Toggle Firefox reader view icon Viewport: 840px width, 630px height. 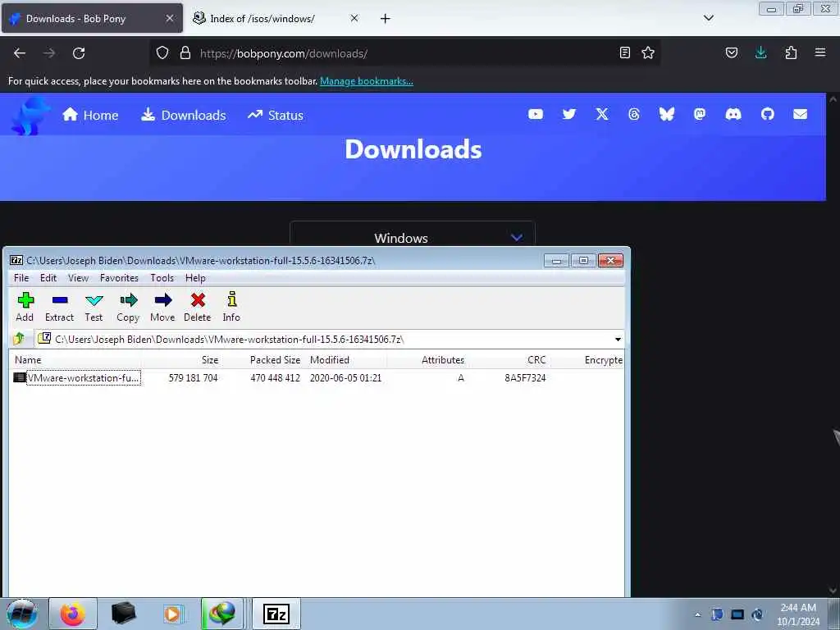[624, 52]
